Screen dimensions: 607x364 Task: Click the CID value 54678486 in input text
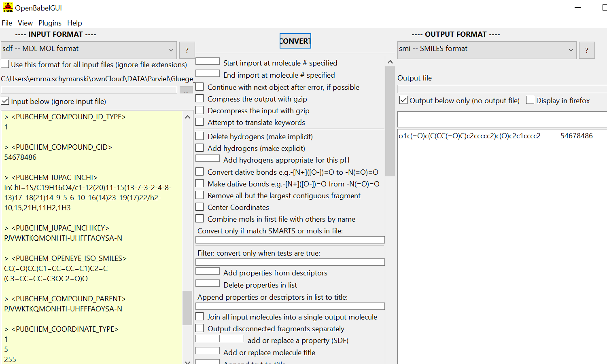[20, 157]
